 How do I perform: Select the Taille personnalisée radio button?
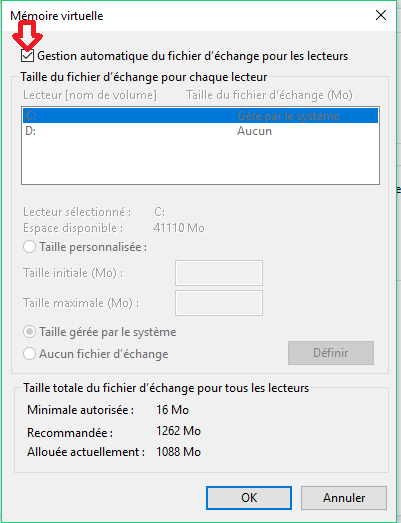pos(29,247)
